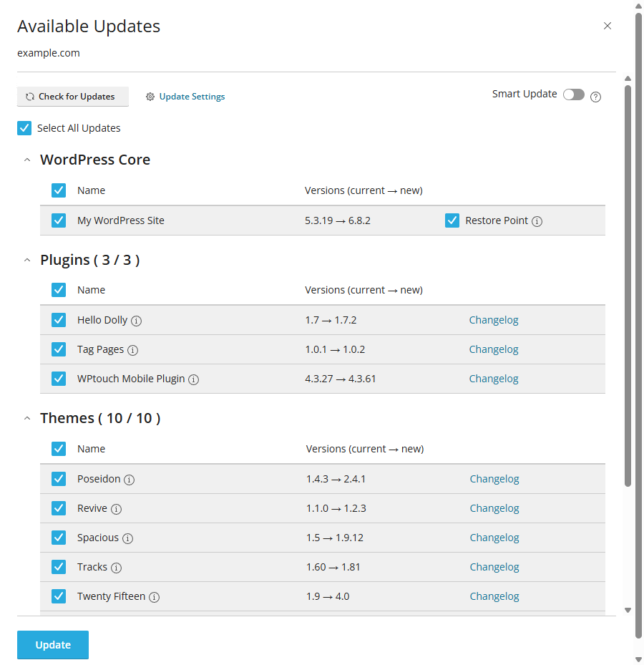
Task: Click version text 4.3.27 → 4.3.61
Action: [x=341, y=379]
